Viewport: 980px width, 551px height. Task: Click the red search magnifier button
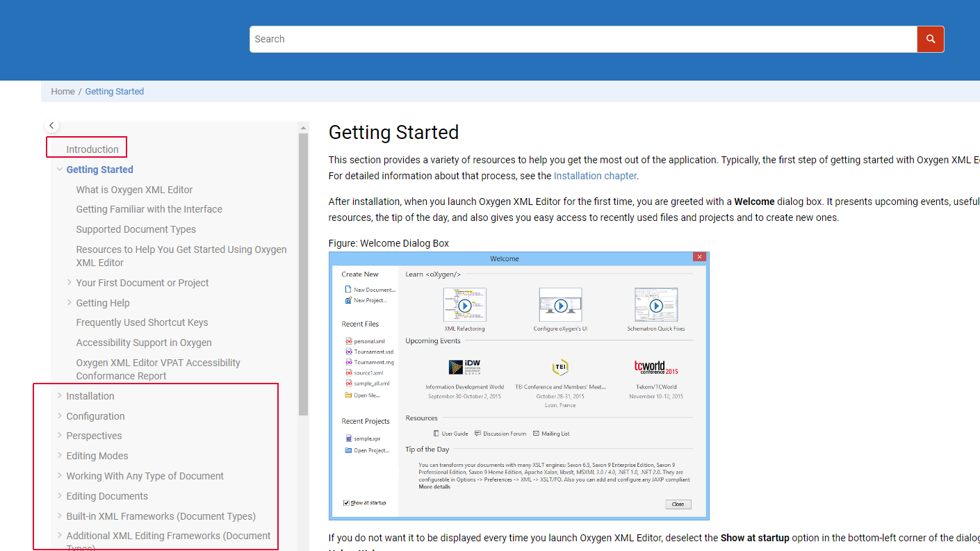(931, 39)
